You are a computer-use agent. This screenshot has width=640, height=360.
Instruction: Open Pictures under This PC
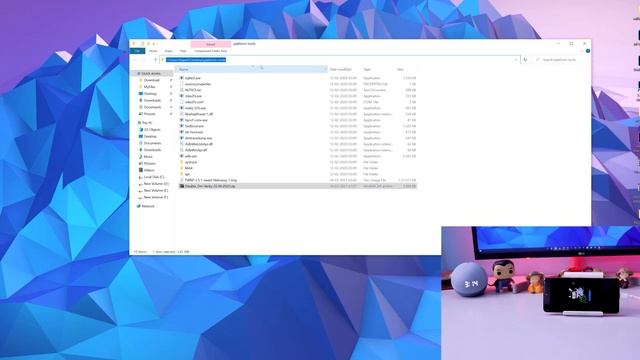149,163
